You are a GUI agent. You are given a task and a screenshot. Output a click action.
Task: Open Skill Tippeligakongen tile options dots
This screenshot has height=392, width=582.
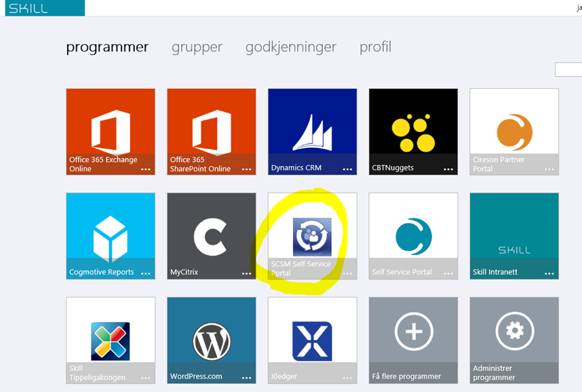146,378
